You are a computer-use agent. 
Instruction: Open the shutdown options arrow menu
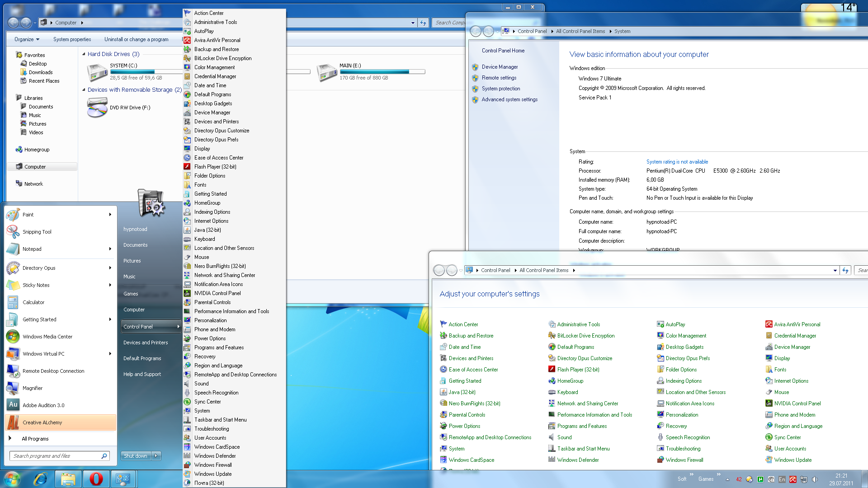[156, 456]
